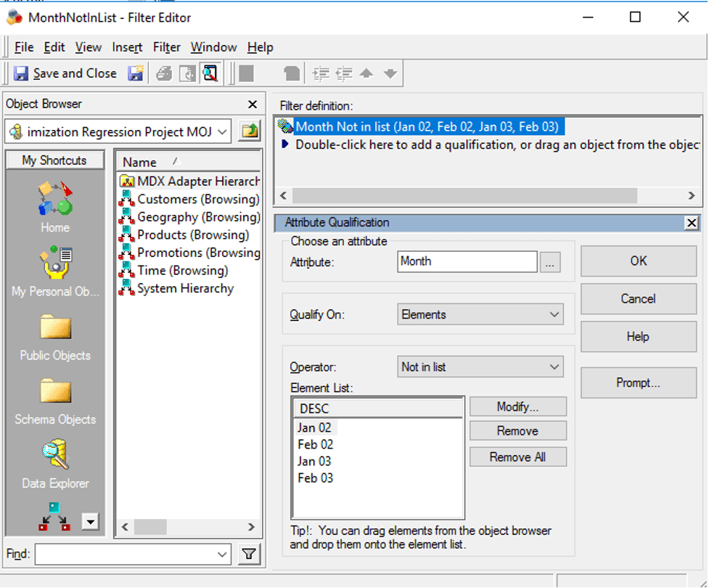
Task: Close the Object Browser panel
Action: pos(253,105)
